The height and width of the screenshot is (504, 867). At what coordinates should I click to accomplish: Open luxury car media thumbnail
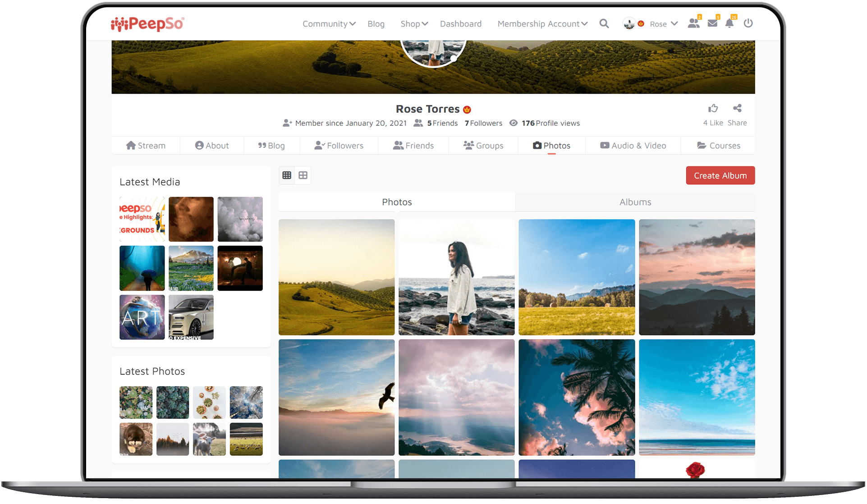tap(191, 317)
